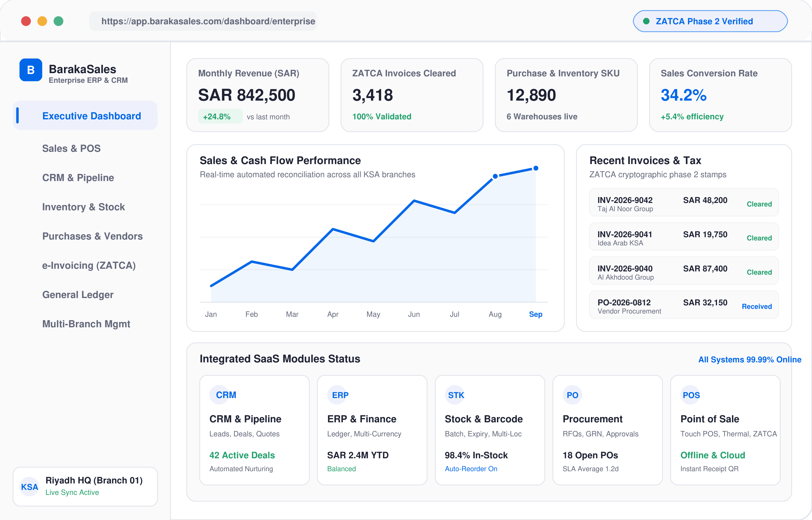
Task: Click the Purchase & Inventory SKU 12,890 value
Action: pos(531,95)
